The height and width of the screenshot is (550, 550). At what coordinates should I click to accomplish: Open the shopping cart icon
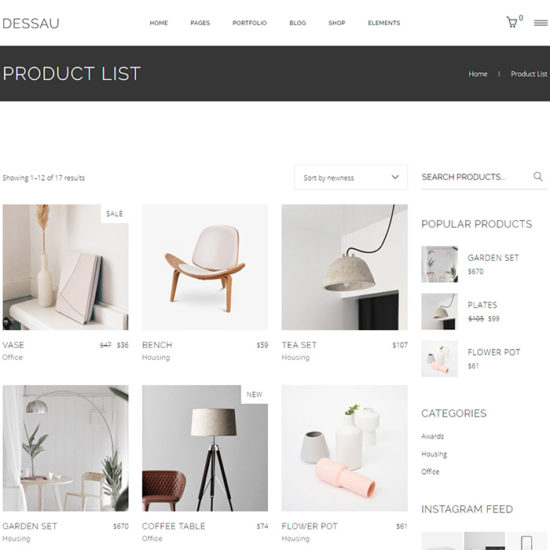pyautogui.click(x=512, y=22)
